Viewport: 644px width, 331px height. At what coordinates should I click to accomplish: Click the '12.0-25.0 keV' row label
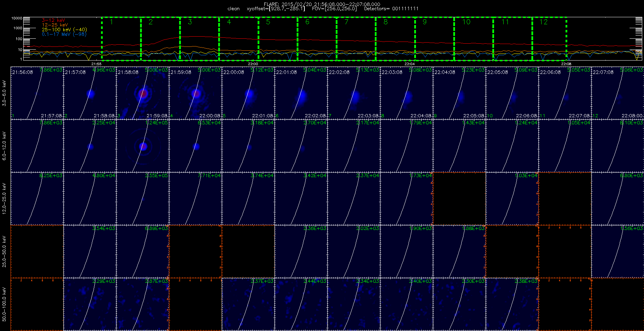[4, 199]
